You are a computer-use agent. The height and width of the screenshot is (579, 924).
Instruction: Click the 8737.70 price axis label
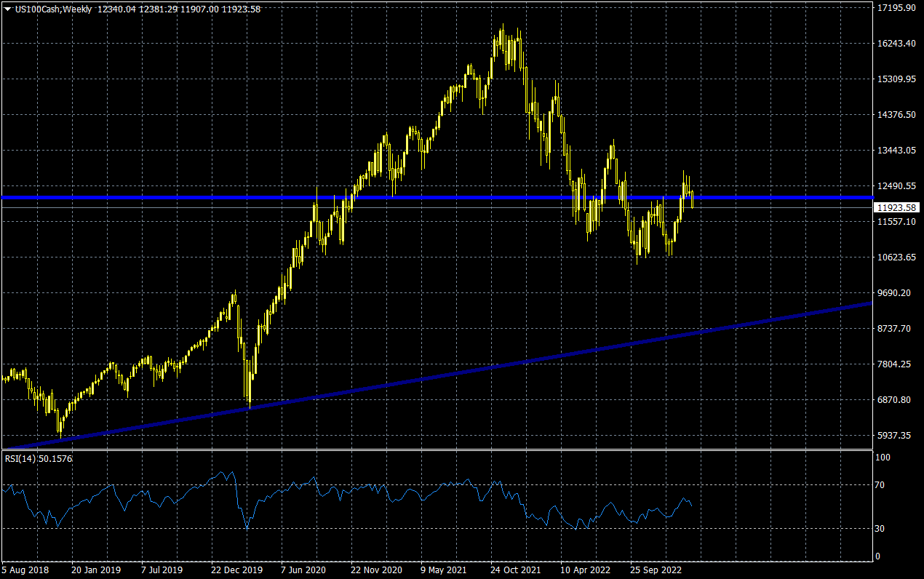coord(896,329)
